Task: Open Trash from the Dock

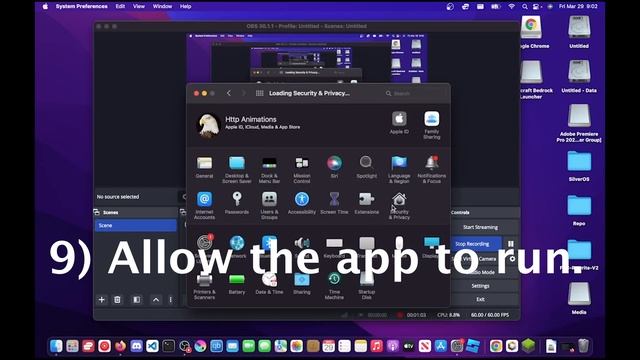Action: point(584,346)
